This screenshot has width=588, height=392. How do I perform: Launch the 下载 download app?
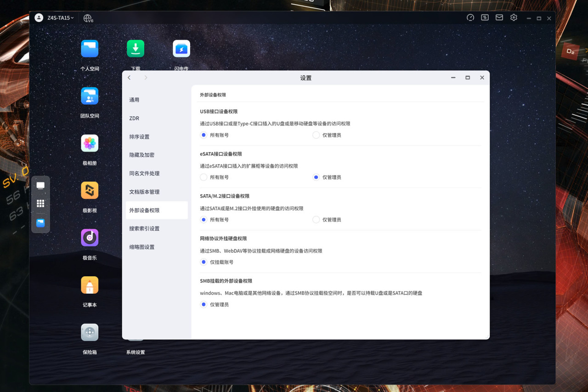[x=136, y=49]
